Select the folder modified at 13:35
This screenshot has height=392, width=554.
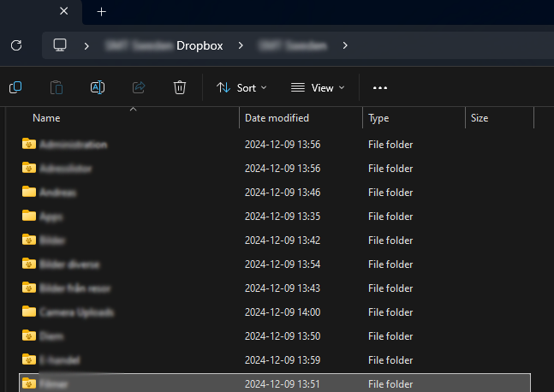[51, 217]
